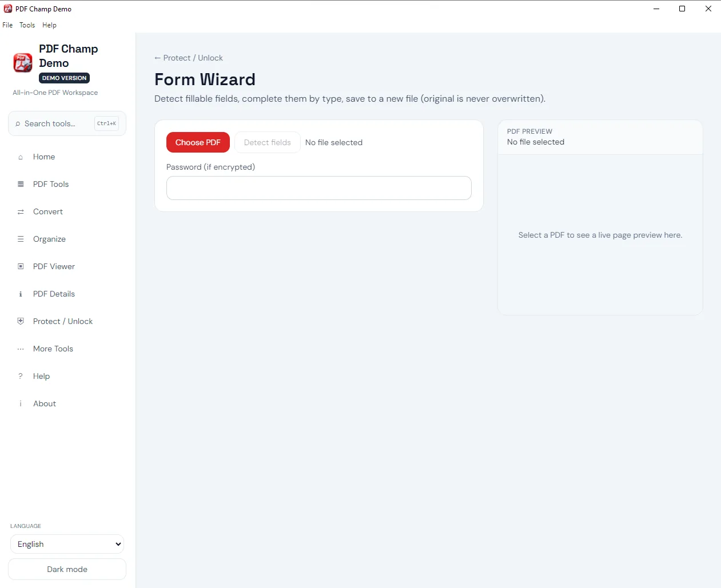
Task: Open Help page in sidebar
Action: [x=41, y=376]
